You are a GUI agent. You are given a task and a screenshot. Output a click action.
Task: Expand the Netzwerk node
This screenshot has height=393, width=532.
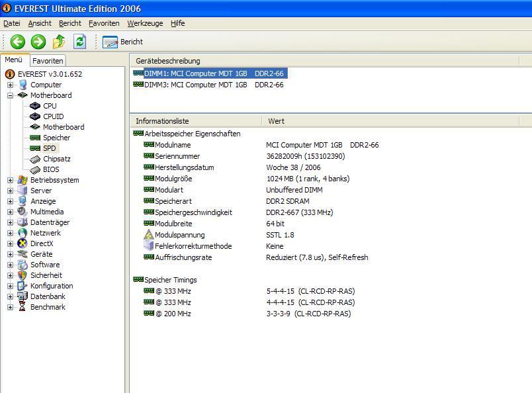(x=10, y=233)
